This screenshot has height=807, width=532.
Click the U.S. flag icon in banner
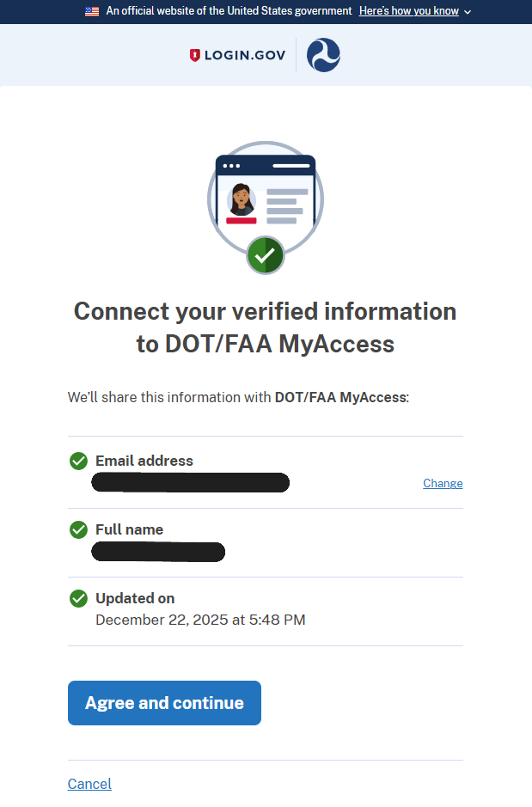click(92, 11)
